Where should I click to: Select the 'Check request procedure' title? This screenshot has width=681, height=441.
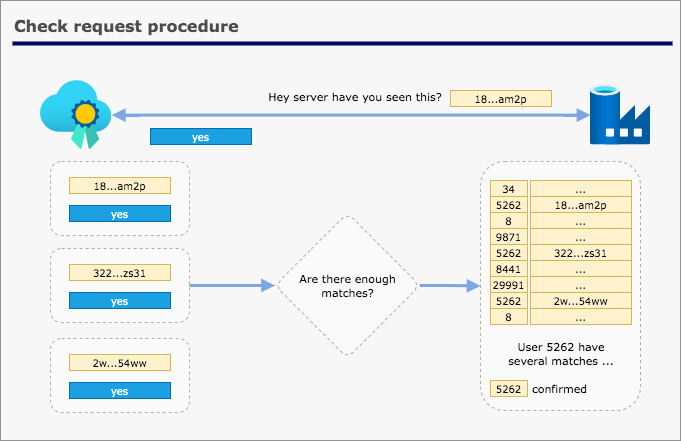point(126,26)
